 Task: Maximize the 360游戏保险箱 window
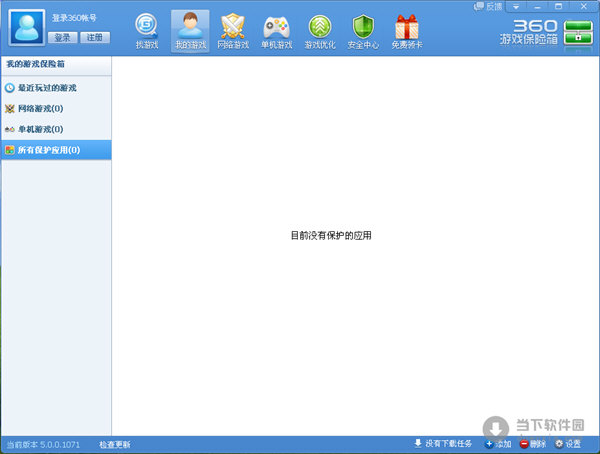point(559,7)
